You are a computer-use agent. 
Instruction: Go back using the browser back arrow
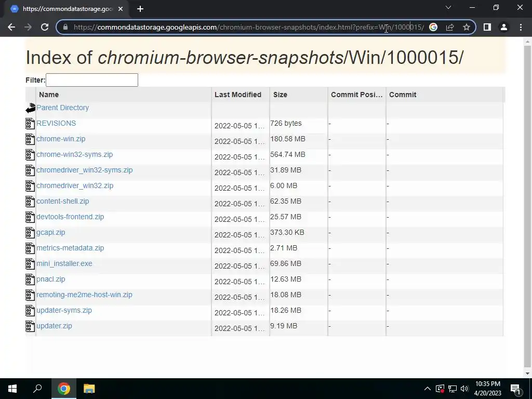click(11, 27)
